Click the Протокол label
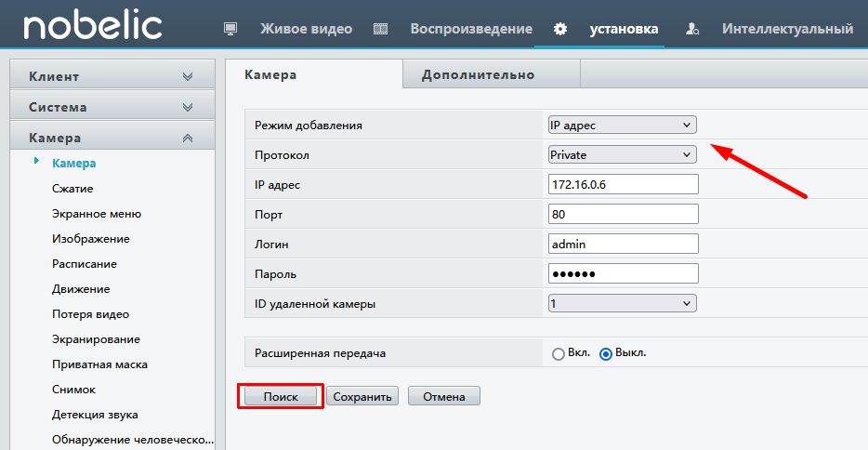This screenshot has width=868, height=450. tap(282, 155)
